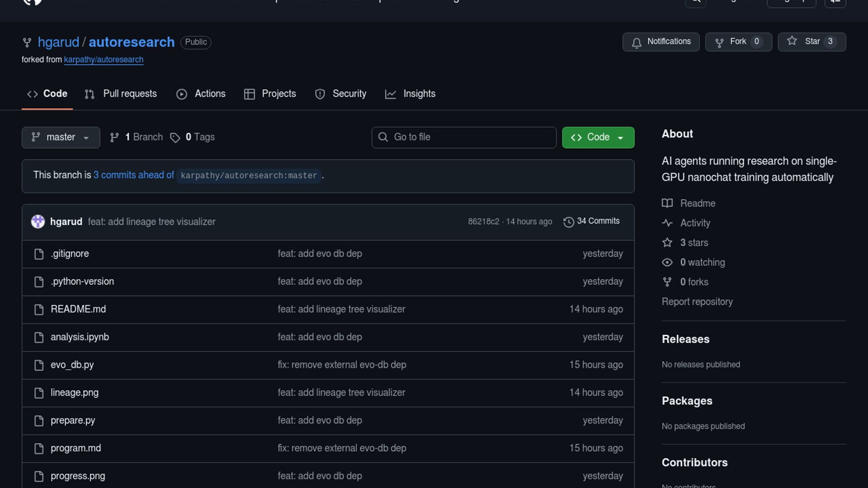Click hgarud's avatar in the commit row
This screenshot has width=868, height=488.
click(x=38, y=222)
